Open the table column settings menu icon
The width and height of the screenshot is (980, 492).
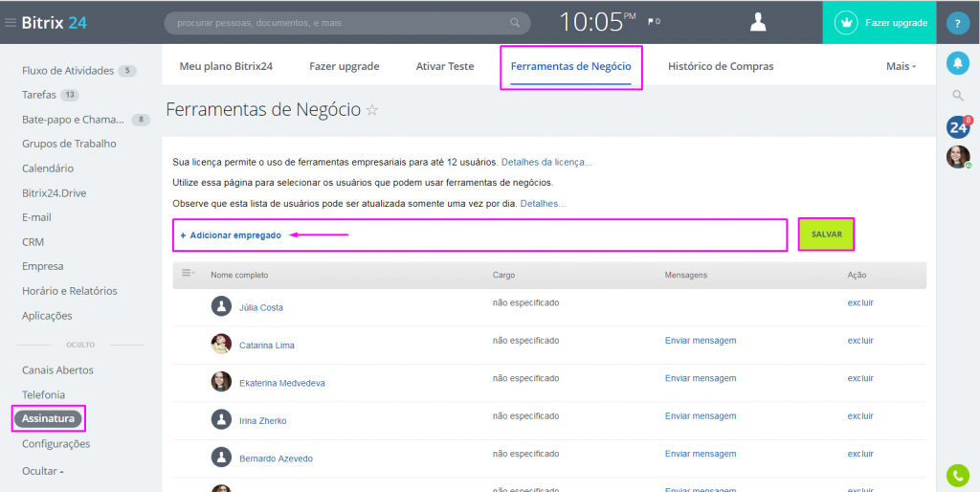click(x=189, y=273)
